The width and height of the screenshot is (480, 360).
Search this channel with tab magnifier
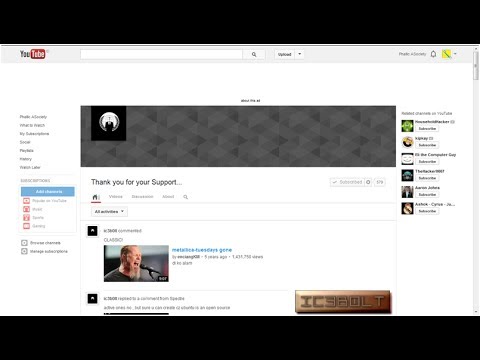point(186,197)
